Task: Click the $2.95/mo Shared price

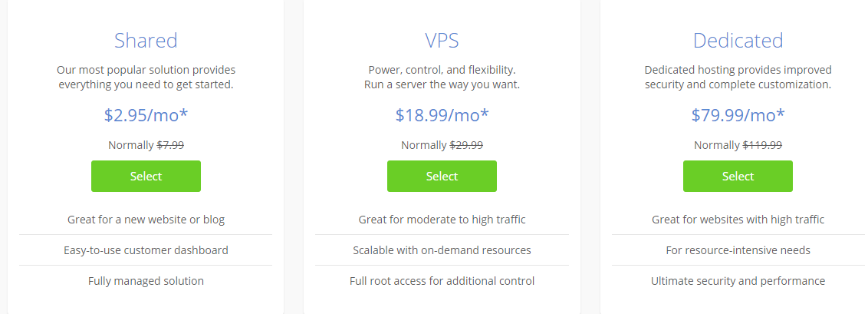Action: coord(146,114)
